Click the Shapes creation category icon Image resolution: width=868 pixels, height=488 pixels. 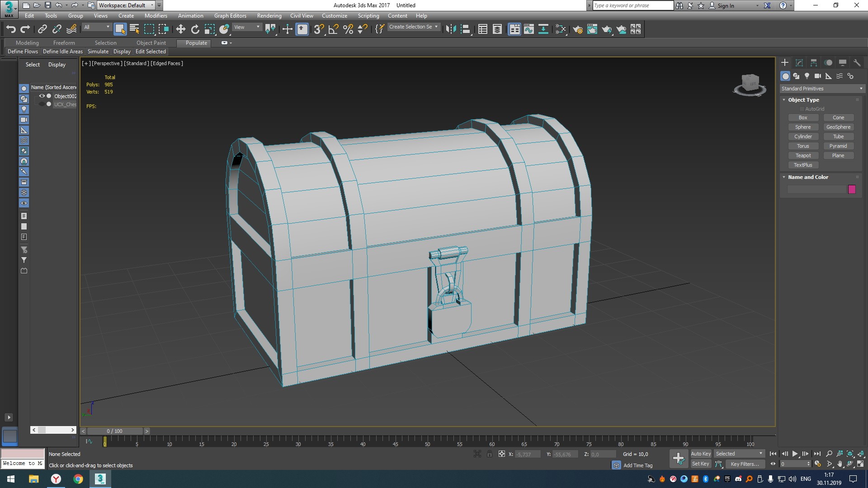tap(796, 76)
